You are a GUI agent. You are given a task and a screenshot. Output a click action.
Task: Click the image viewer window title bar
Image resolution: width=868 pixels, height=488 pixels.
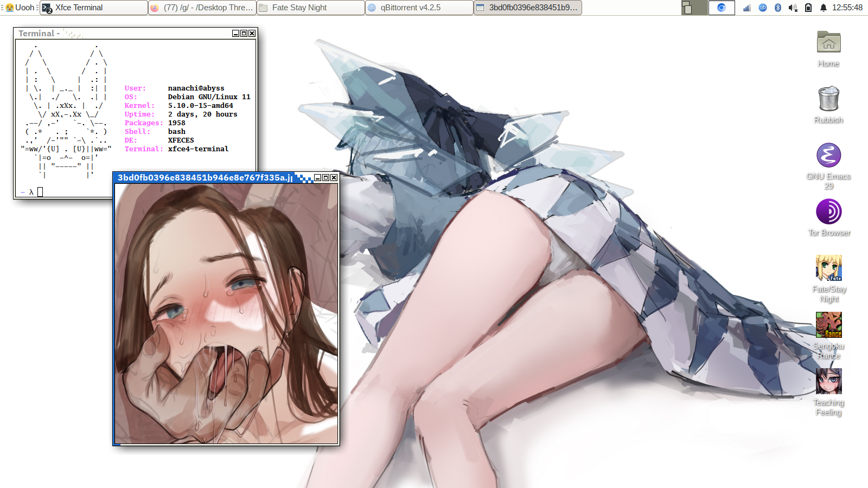click(x=213, y=177)
